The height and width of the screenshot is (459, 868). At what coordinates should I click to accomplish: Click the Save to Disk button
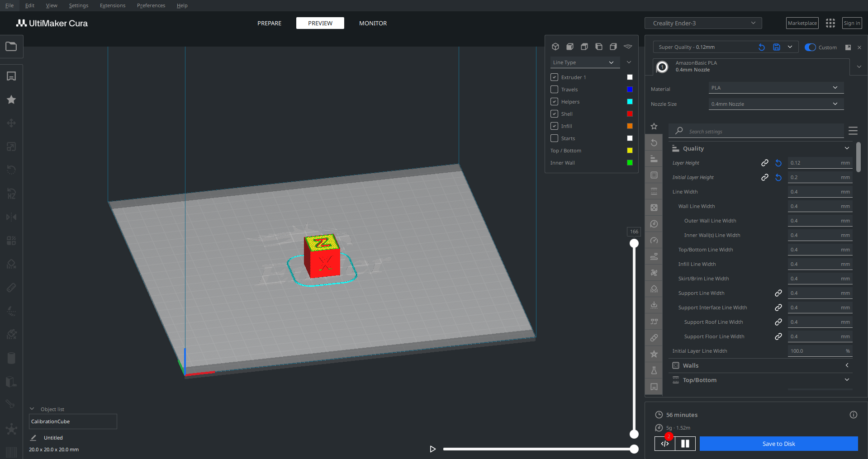(x=778, y=444)
